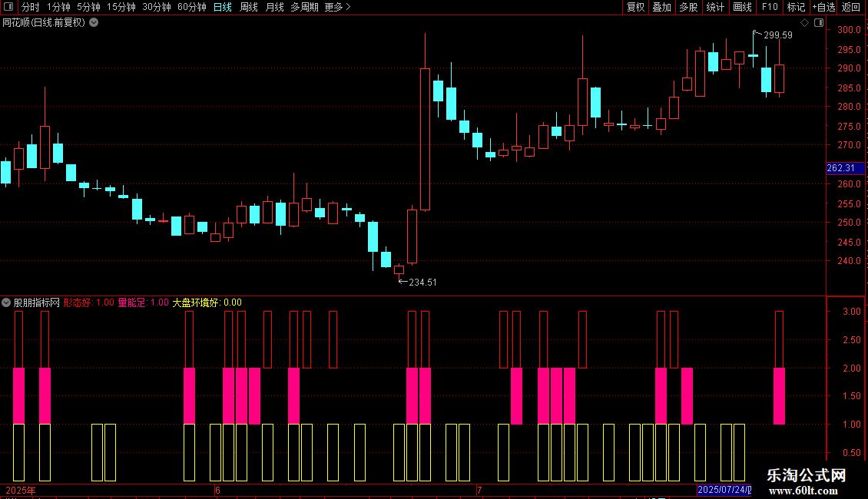
Task: Toggle the right side panel icon
Action: pos(819,23)
